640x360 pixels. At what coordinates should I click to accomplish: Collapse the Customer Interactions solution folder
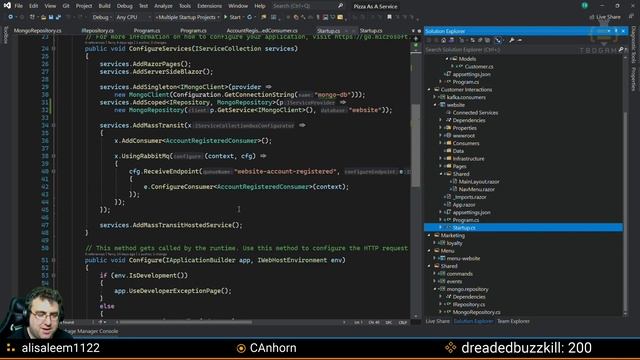pos(429,90)
